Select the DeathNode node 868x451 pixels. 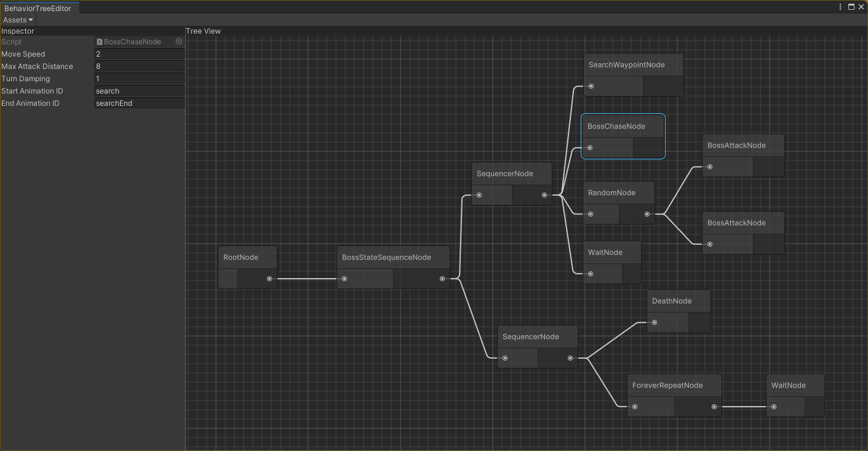679,311
